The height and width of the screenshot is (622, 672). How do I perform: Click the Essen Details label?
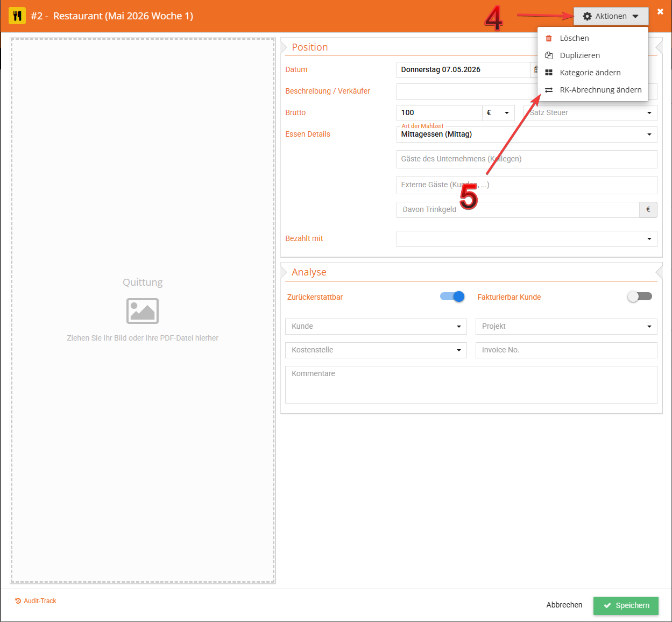[x=307, y=134]
